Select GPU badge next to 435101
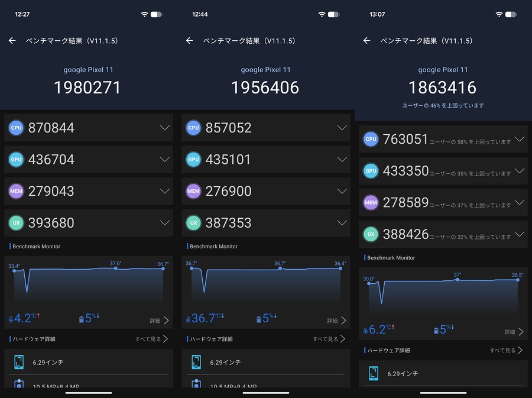Viewport: 532px width, 398px height. [x=193, y=160]
